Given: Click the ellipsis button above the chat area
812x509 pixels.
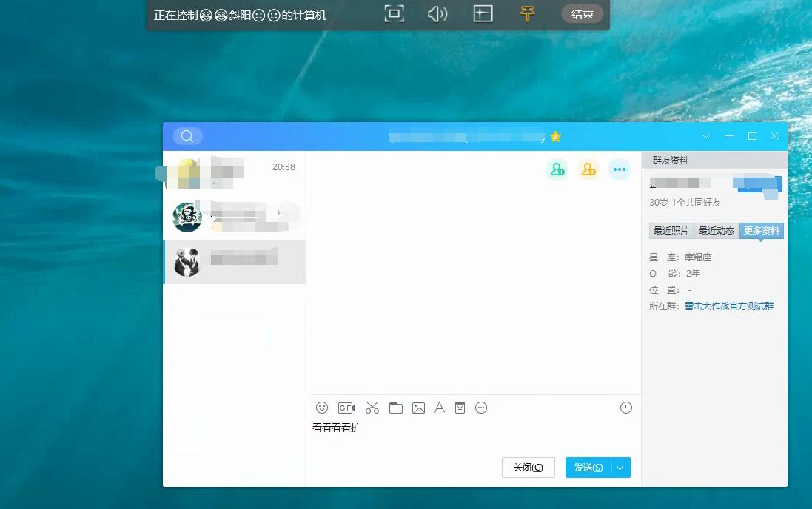Looking at the screenshot, I should [620, 169].
